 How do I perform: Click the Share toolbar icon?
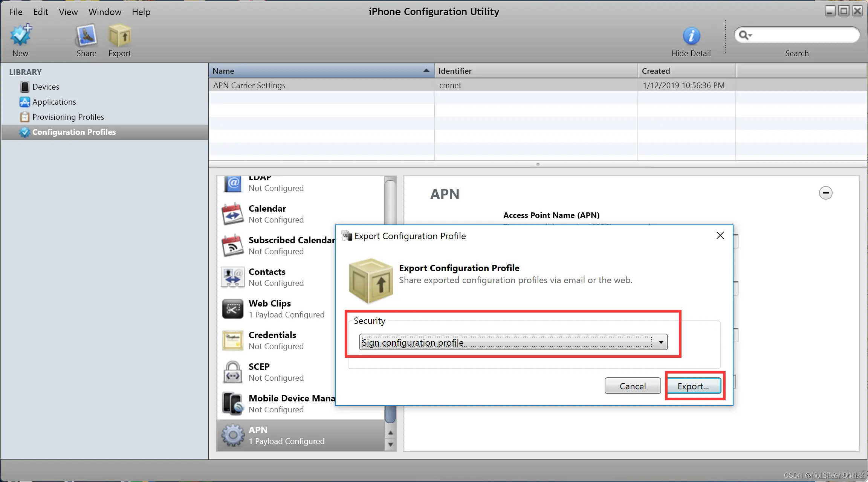[x=86, y=36]
